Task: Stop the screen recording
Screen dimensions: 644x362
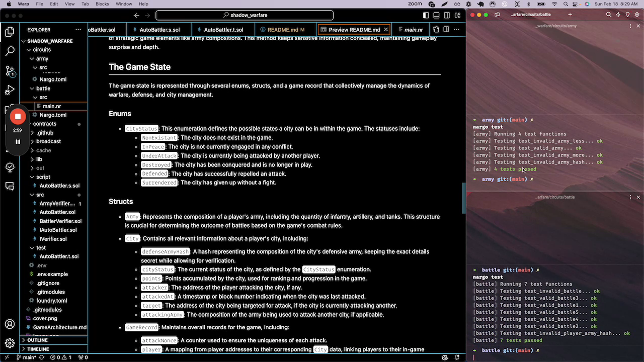Action: 18,116
